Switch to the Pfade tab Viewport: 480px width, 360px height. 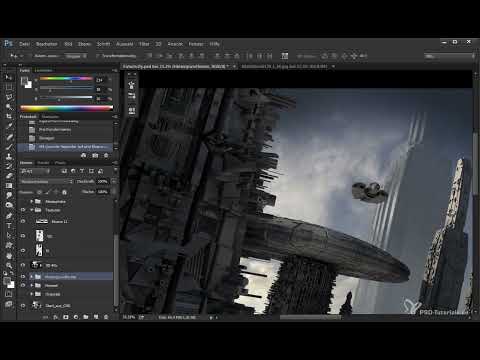tap(60, 163)
